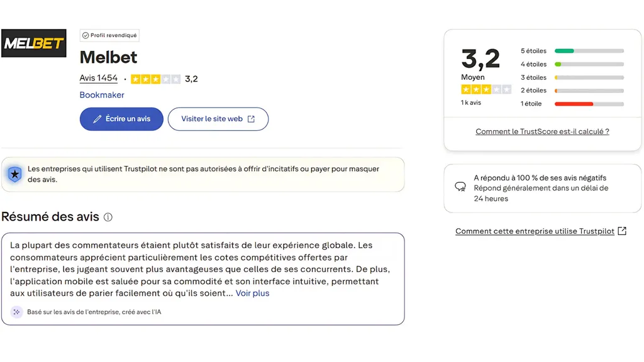Click the yellow star rating under Moyen

pos(486,89)
